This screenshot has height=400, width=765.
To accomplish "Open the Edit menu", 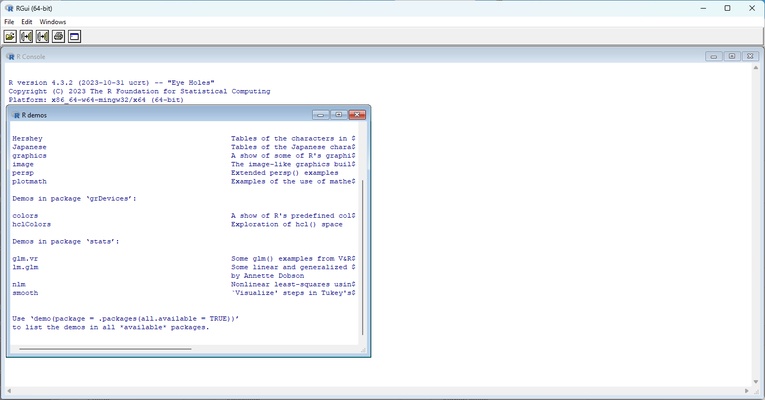I will (x=27, y=22).
